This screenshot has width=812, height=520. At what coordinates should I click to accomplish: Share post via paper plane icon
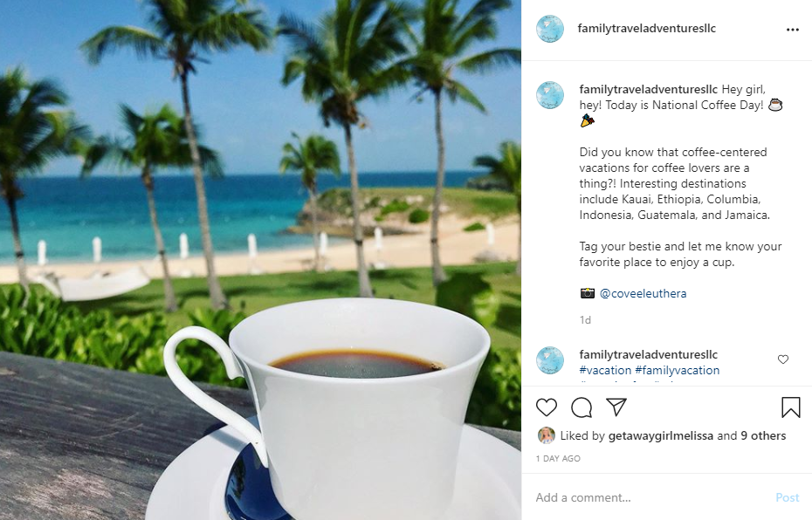(616, 407)
